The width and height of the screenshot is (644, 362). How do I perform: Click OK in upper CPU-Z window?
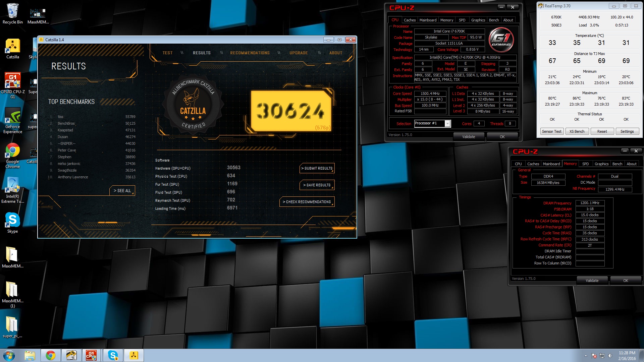[x=502, y=137]
